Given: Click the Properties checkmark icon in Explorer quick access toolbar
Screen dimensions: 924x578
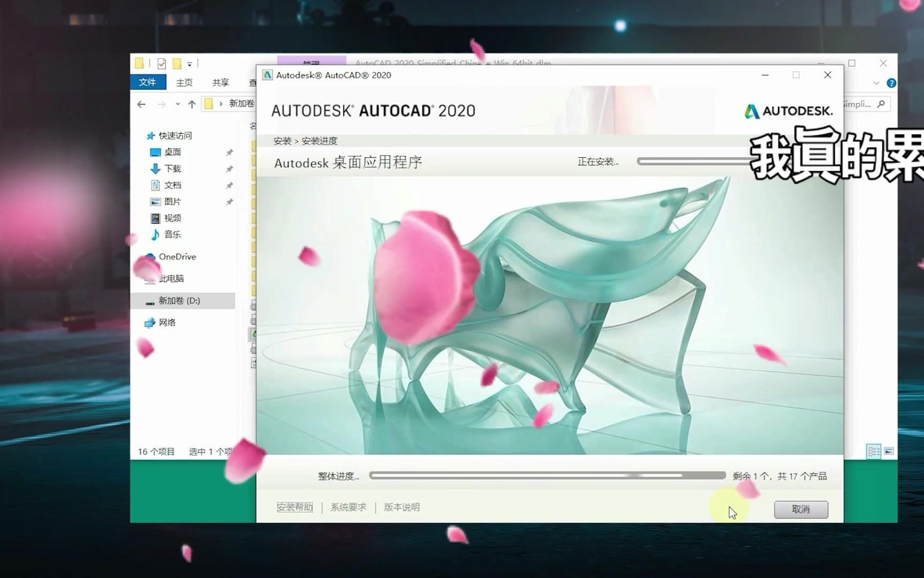Looking at the screenshot, I should 161,64.
